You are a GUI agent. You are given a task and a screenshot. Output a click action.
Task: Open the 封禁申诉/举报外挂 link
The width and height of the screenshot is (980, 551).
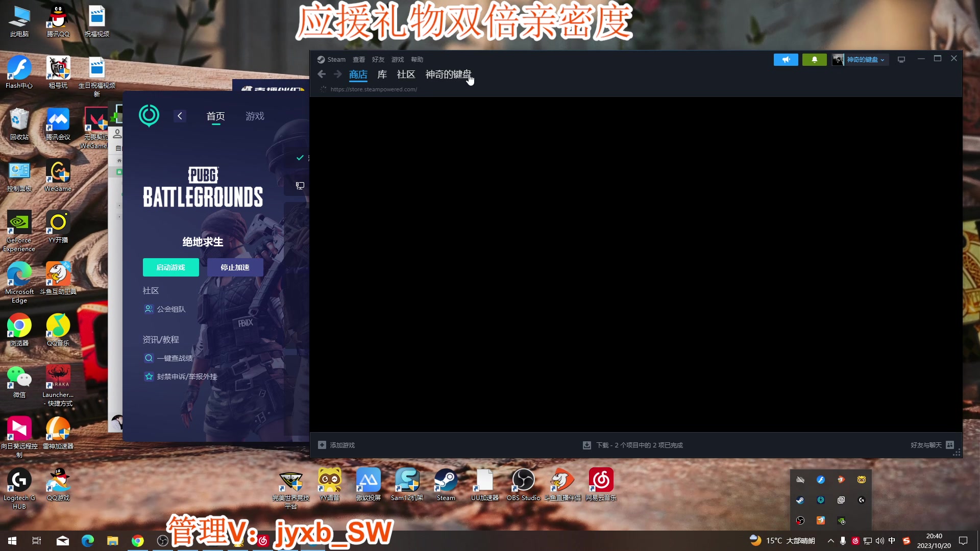click(x=181, y=377)
